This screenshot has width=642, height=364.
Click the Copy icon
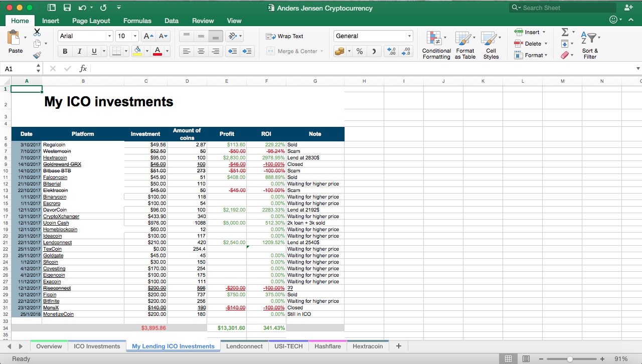point(37,44)
